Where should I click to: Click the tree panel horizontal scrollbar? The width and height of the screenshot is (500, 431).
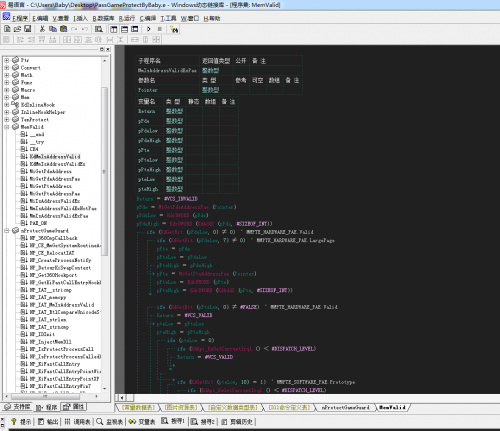pyautogui.click(x=45, y=396)
